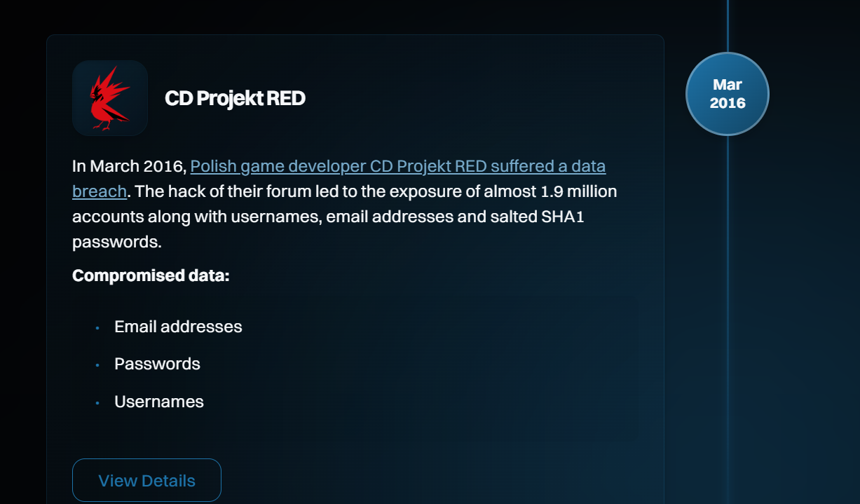This screenshot has width=860, height=504.
Task: Click the timeline line above the Mar 2016 marker
Action: [728, 26]
